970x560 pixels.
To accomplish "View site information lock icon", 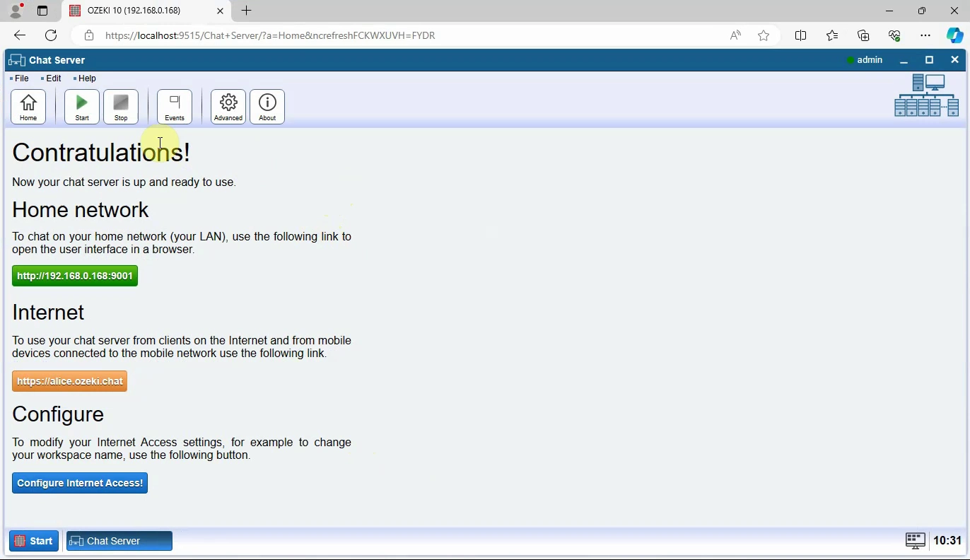I will [89, 35].
